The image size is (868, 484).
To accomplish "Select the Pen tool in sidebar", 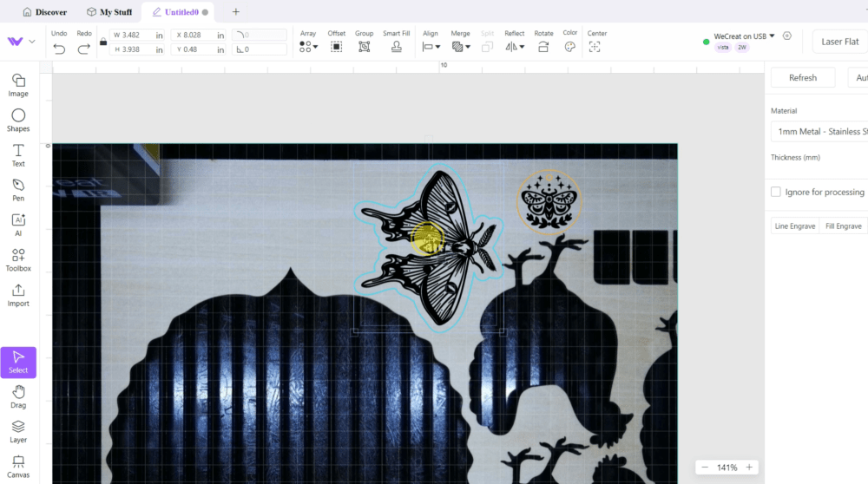I will (x=18, y=189).
